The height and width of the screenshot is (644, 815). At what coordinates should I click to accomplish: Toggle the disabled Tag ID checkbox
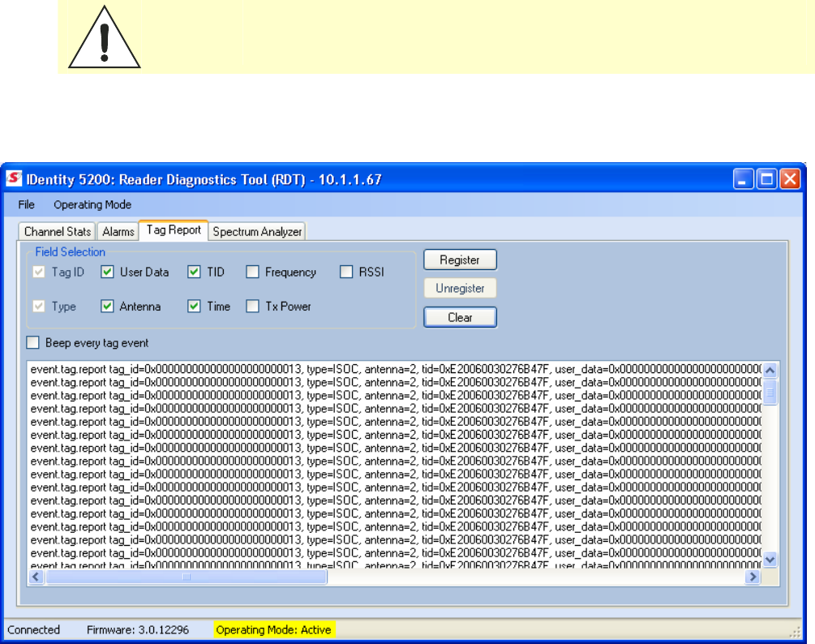pos(38,272)
